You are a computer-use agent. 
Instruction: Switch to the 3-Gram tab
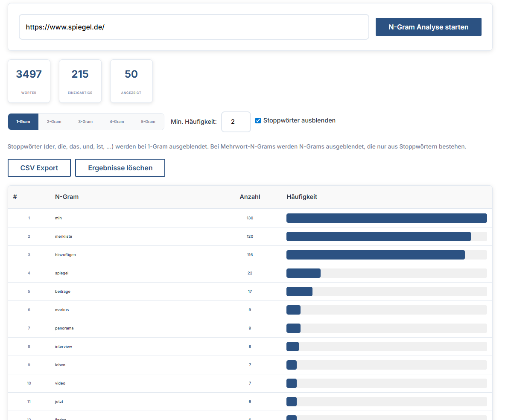coord(85,121)
